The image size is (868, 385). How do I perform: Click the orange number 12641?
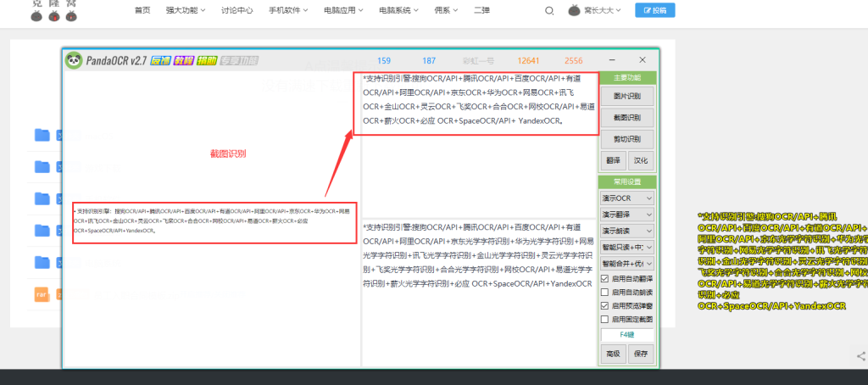(x=529, y=61)
